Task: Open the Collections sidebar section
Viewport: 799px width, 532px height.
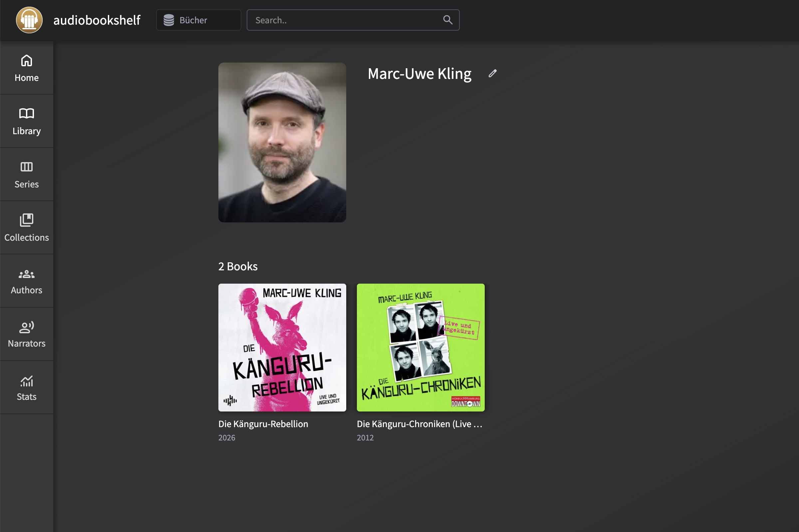Action: [x=26, y=227]
